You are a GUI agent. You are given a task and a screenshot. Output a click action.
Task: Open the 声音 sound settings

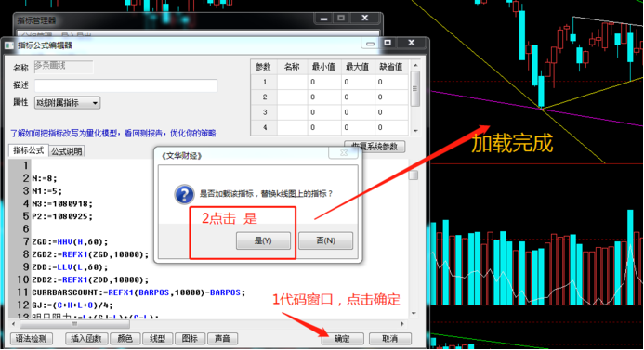point(222,339)
